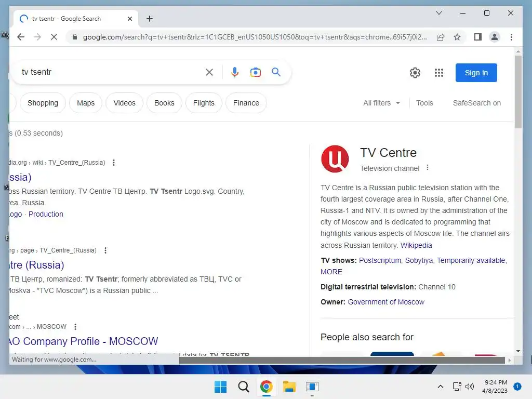
Task: Expand the All filters dropdown
Action: 382,103
